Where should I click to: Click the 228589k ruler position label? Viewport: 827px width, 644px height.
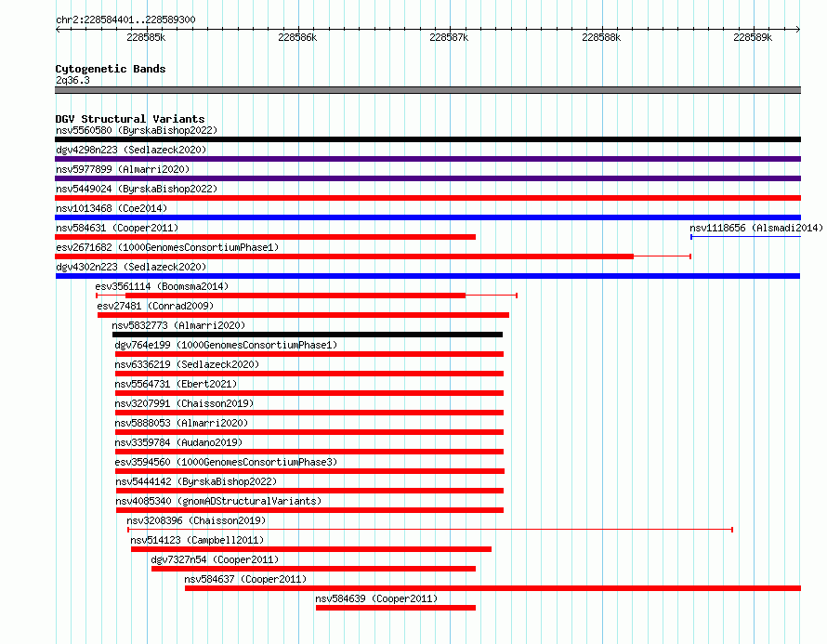[x=753, y=37]
